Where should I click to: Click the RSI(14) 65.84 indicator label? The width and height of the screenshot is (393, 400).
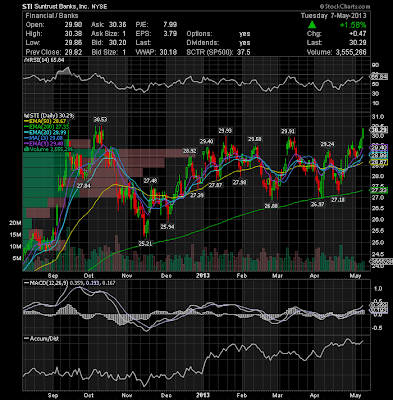coord(44,60)
